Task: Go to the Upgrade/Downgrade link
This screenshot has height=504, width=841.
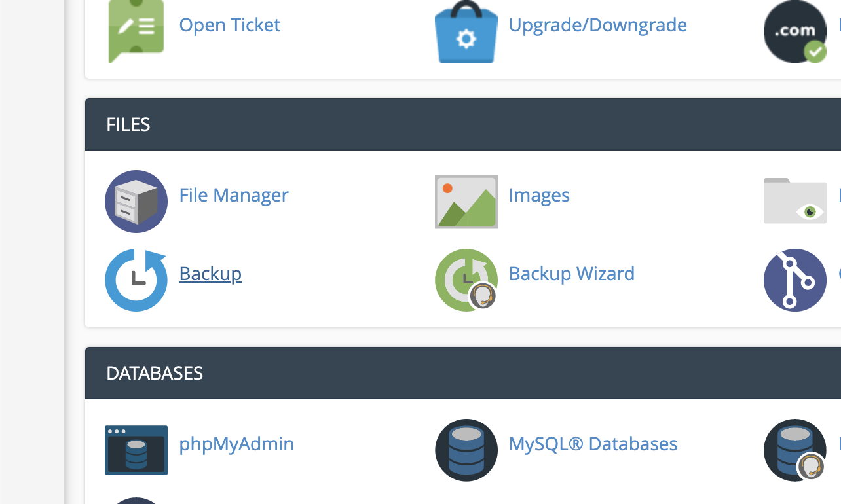Action: [597, 25]
